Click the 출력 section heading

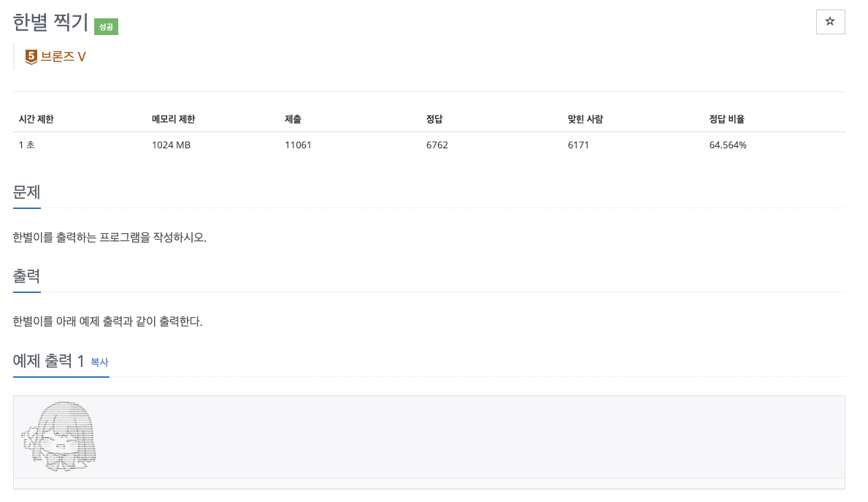(x=26, y=276)
